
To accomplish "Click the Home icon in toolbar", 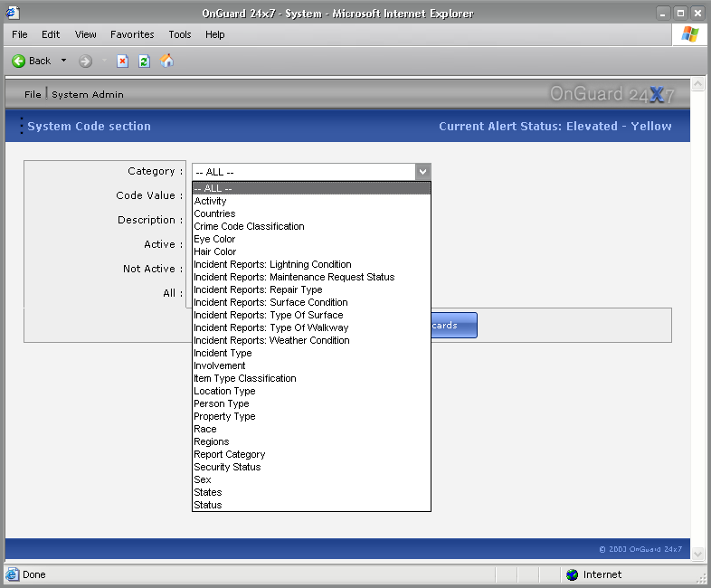I will 166,61.
